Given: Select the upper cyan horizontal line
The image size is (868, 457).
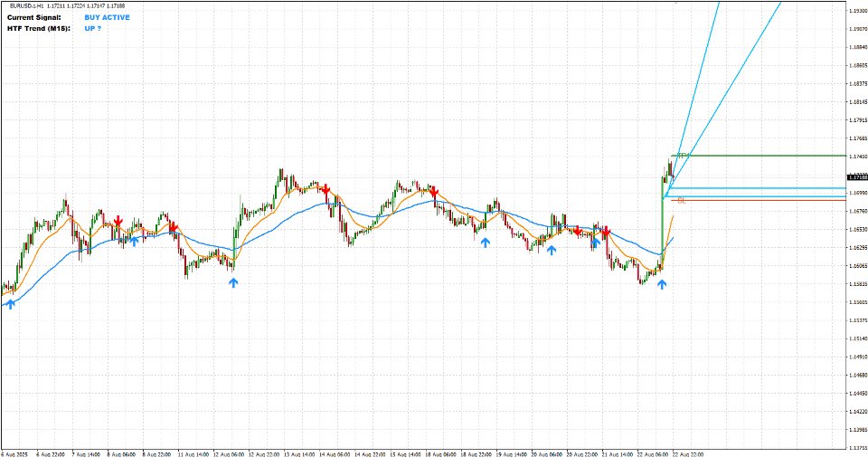Looking at the screenshot, I should [x=759, y=188].
